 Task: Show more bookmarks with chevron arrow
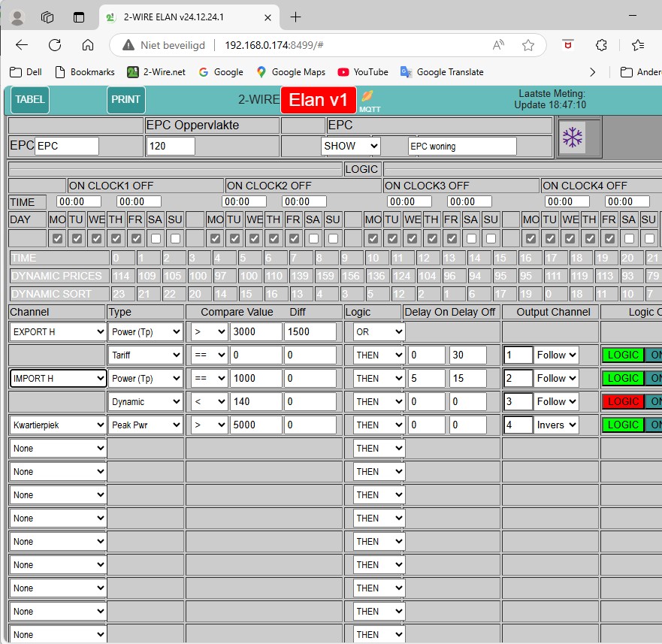click(592, 72)
